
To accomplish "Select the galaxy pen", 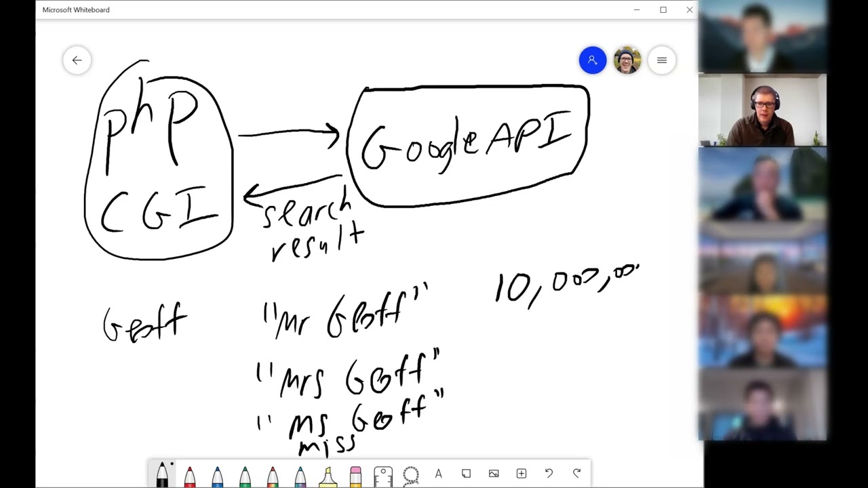I will [300, 476].
